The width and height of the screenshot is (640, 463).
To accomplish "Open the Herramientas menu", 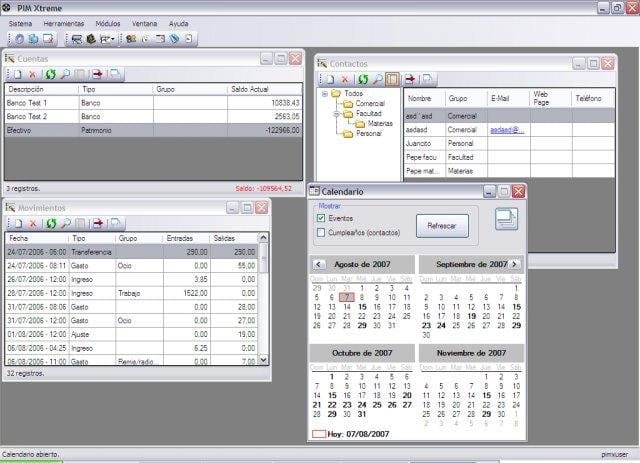I will 64,24.
